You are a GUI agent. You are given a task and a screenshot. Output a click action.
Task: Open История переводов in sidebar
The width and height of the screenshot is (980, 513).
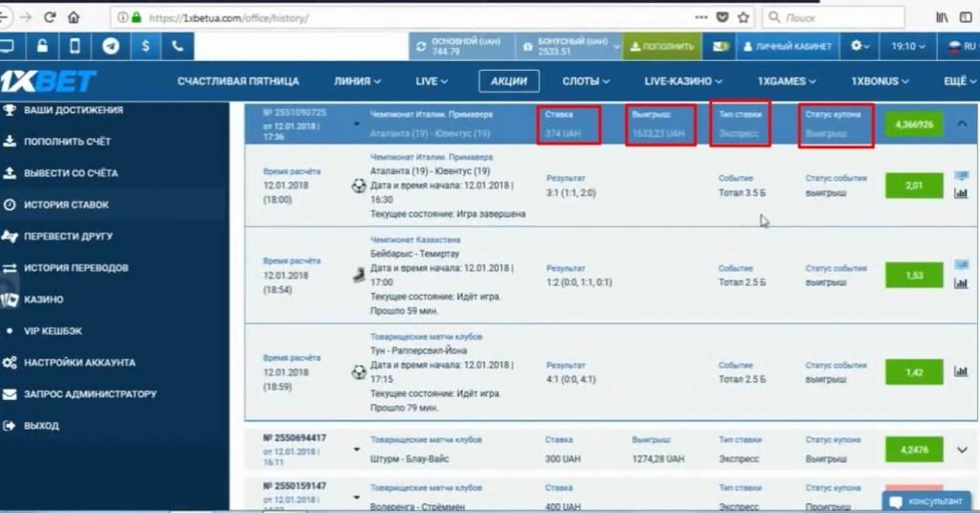click(77, 267)
